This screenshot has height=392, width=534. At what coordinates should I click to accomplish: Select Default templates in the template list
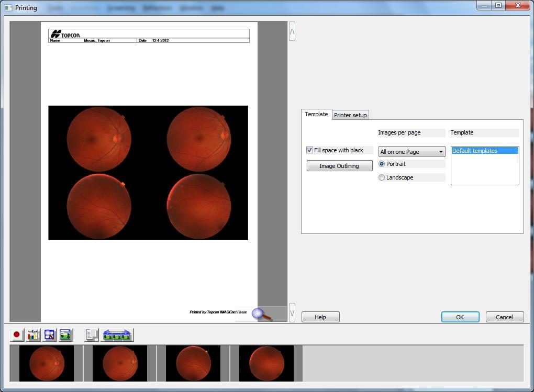pyautogui.click(x=485, y=151)
